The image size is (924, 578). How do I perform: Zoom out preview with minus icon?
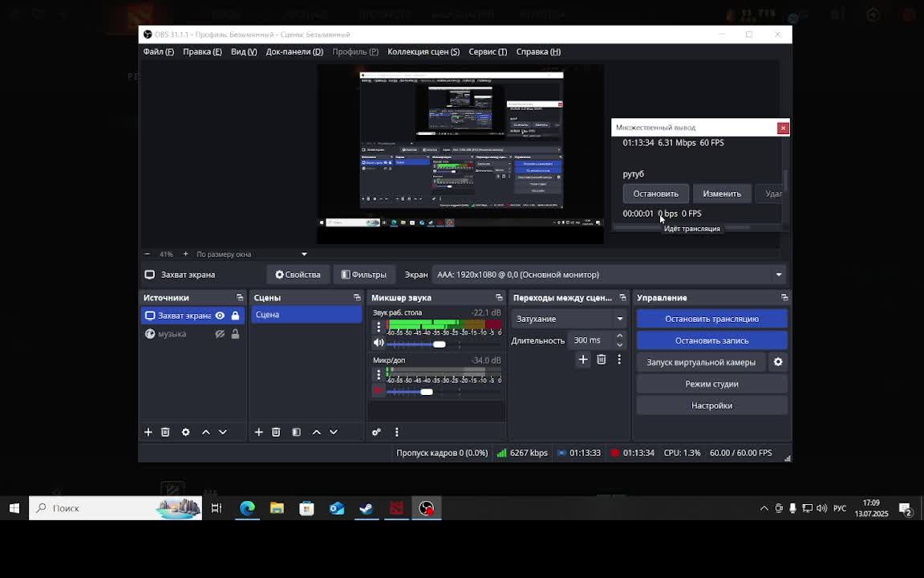click(x=148, y=254)
